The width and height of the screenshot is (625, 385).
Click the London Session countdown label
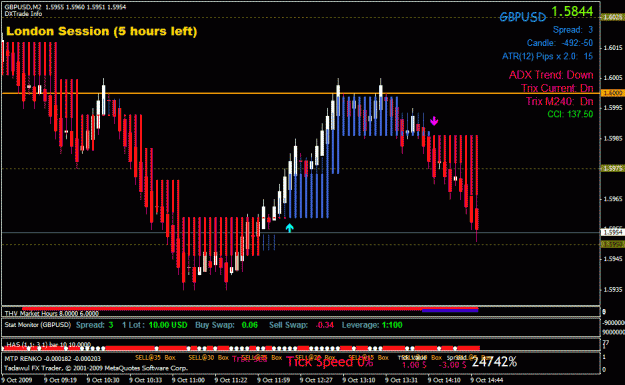[x=102, y=31]
